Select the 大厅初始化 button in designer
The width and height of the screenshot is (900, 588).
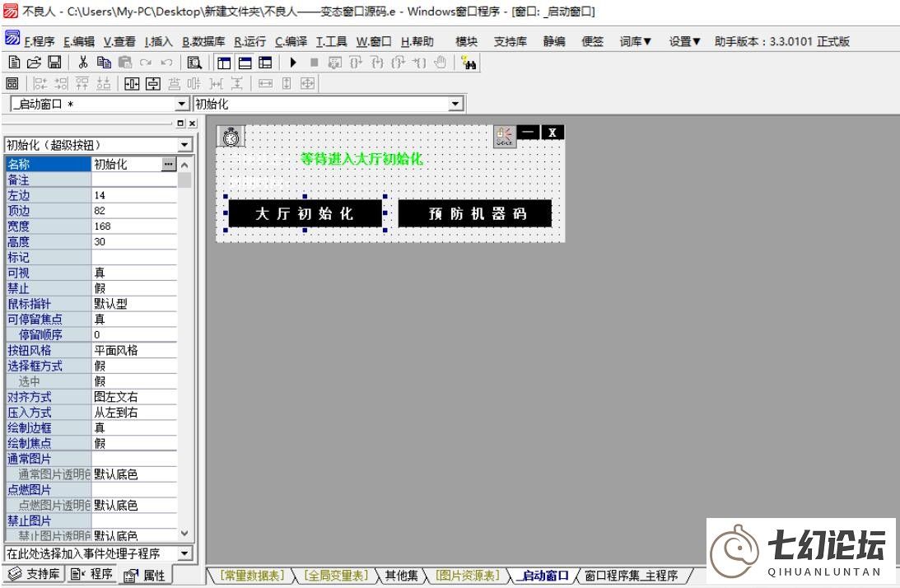[305, 213]
